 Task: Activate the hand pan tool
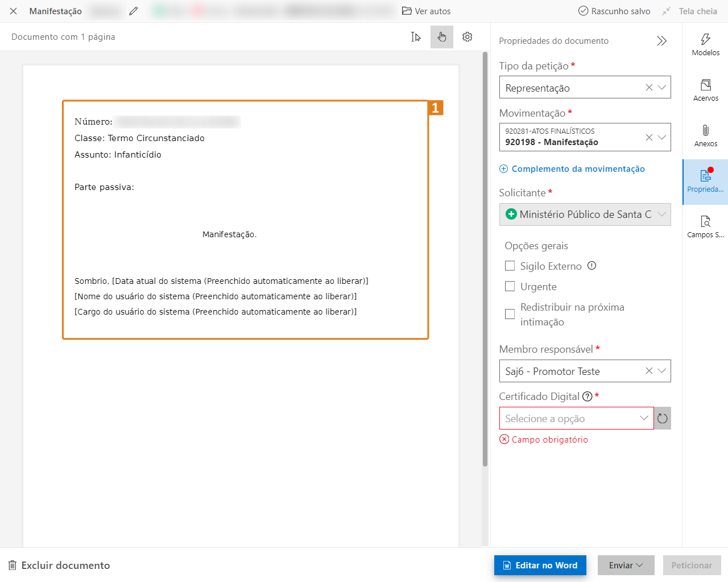point(442,37)
